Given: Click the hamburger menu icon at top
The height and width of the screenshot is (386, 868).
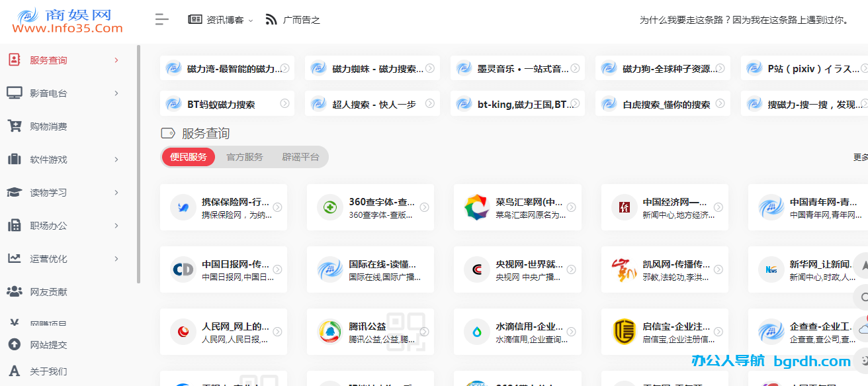Looking at the screenshot, I should point(161,19).
